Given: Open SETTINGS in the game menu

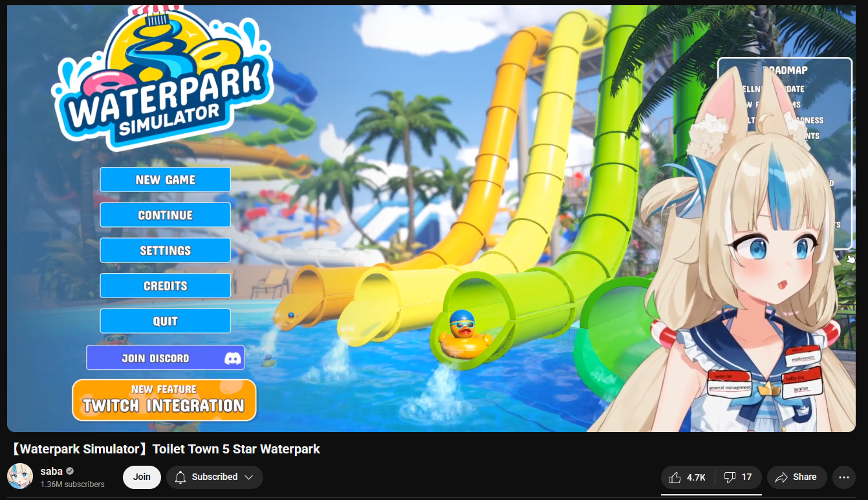Looking at the screenshot, I should 165,250.
